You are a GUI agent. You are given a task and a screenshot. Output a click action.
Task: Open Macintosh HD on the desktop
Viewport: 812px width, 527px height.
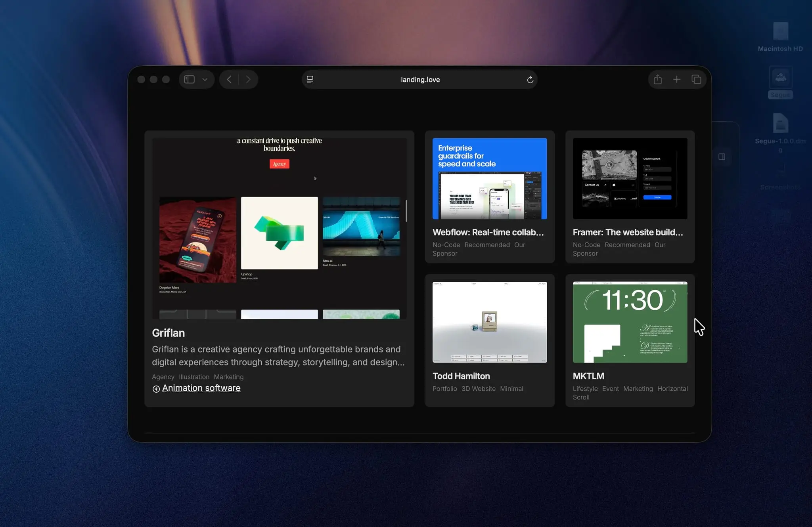pyautogui.click(x=780, y=36)
